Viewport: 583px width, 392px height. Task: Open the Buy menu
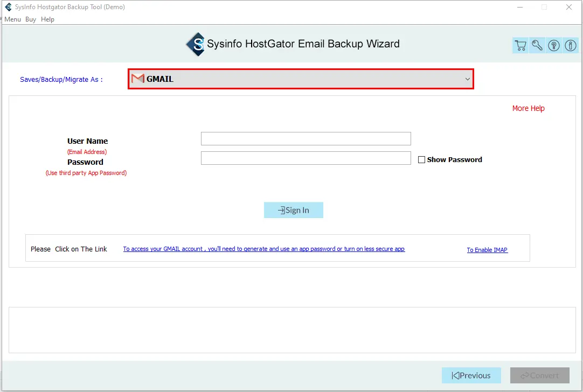pos(31,19)
